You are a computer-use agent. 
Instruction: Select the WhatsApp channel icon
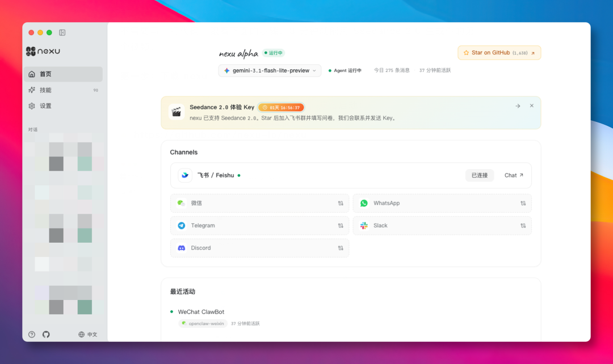(x=363, y=202)
